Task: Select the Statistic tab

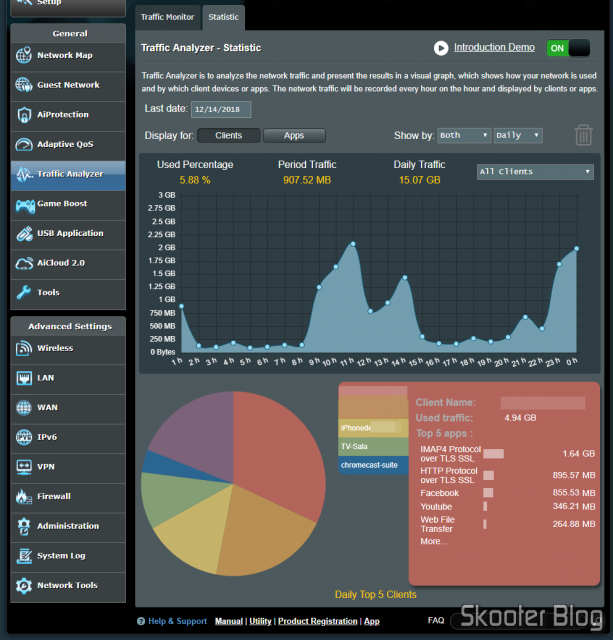Action: pyautogui.click(x=223, y=17)
